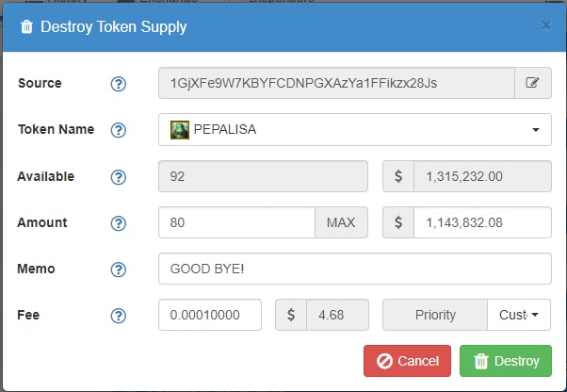Click the Fee field showing 0.00010000
Viewport: 567px width, 392px height.
[210, 315]
